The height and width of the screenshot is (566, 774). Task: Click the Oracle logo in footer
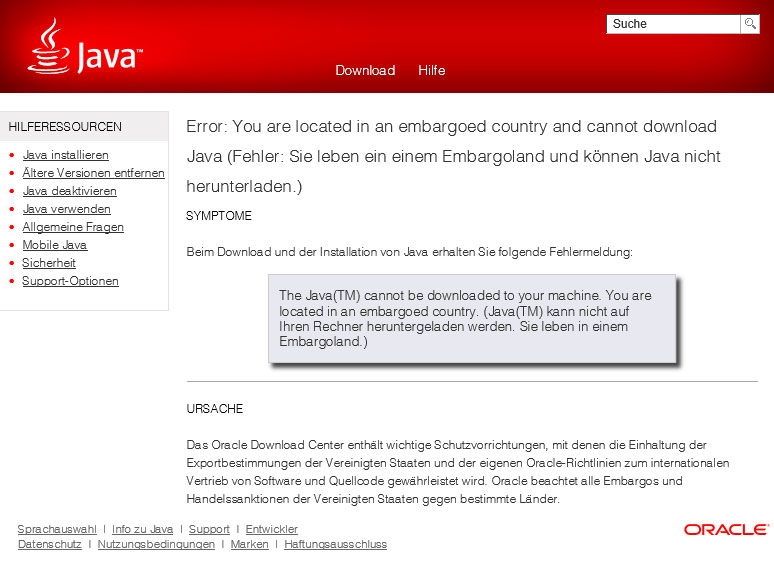click(x=726, y=529)
